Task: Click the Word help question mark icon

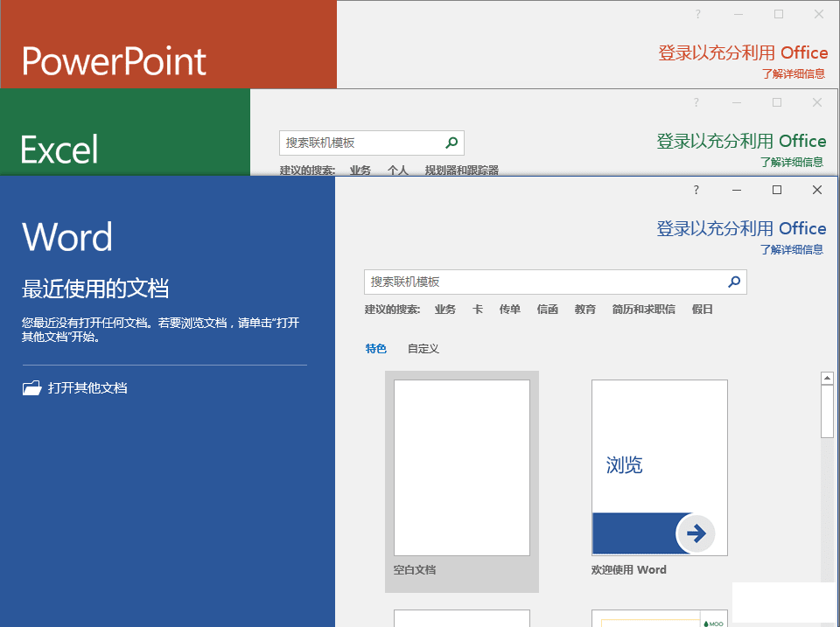Action: point(696,190)
